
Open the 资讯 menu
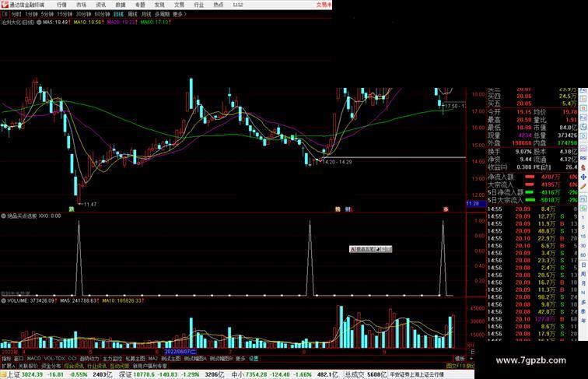coord(100,5)
